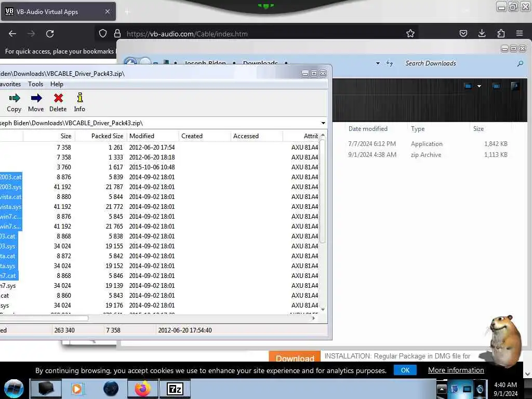Close the VB-Audio Virtual Apps tab

click(x=108, y=11)
